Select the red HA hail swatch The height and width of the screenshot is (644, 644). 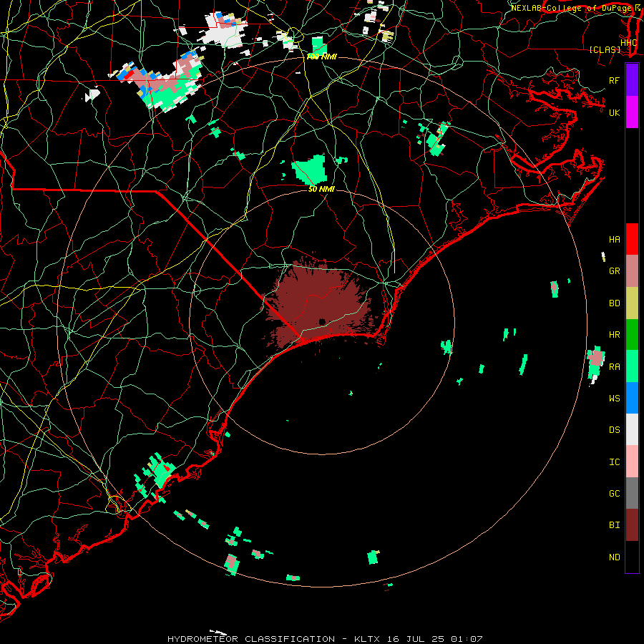tap(632, 239)
